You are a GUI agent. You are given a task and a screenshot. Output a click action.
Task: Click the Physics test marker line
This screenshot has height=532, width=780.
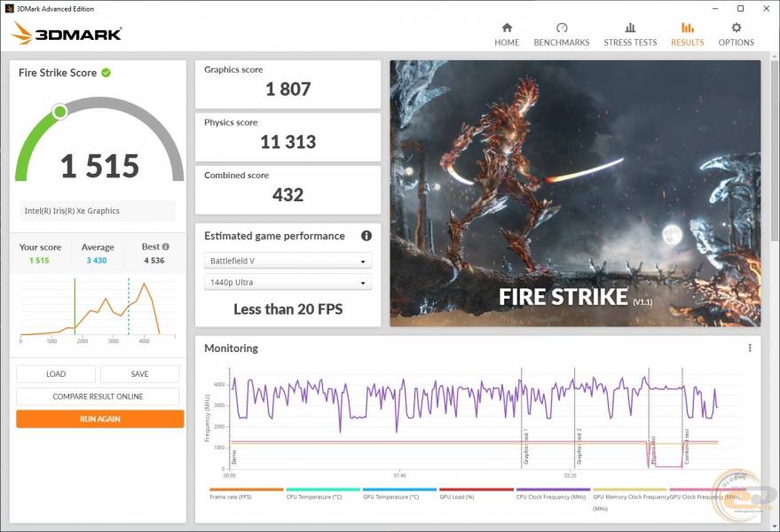pos(649,418)
